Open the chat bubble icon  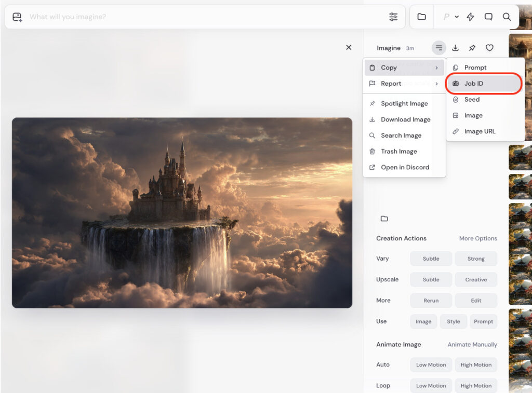pos(488,17)
